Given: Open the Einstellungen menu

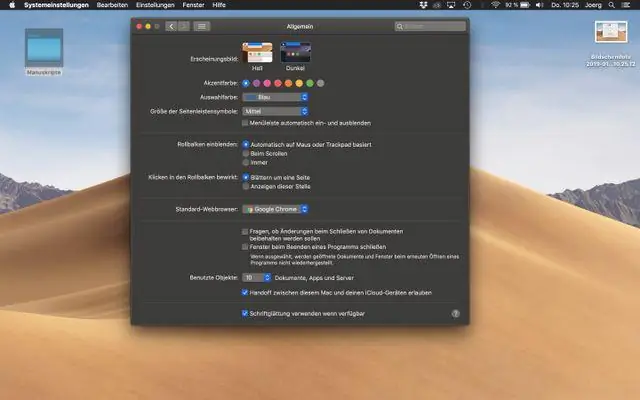Looking at the screenshot, I should (x=155, y=5).
